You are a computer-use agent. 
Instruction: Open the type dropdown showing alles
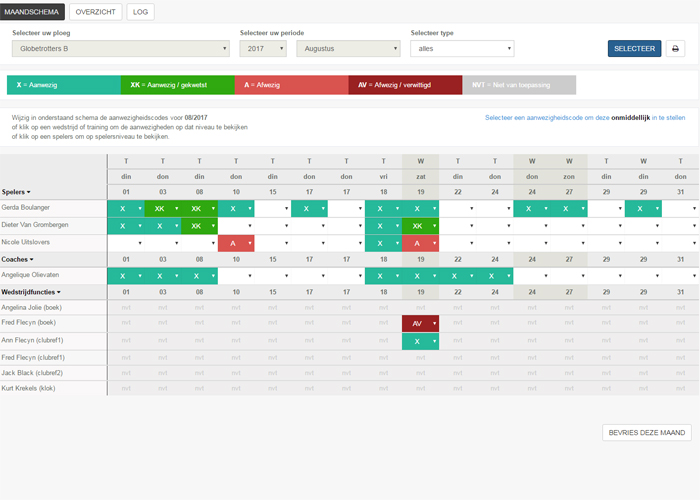pos(462,49)
